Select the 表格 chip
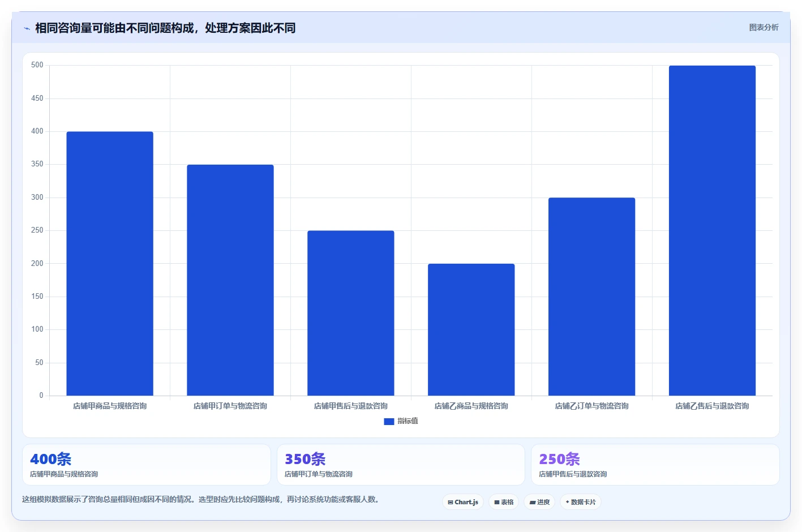Image resolution: width=802 pixels, height=532 pixels. (x=504, y=502)
